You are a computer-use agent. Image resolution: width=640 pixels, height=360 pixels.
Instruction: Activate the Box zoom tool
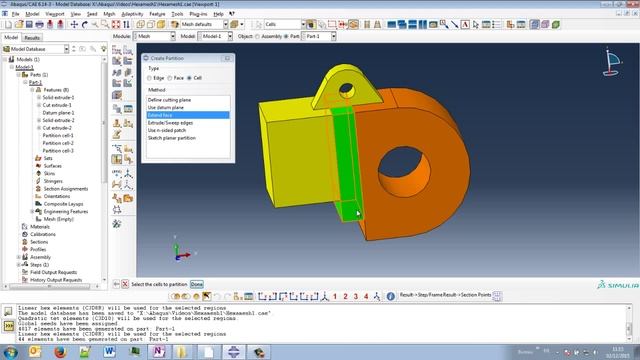click(105, 24)
